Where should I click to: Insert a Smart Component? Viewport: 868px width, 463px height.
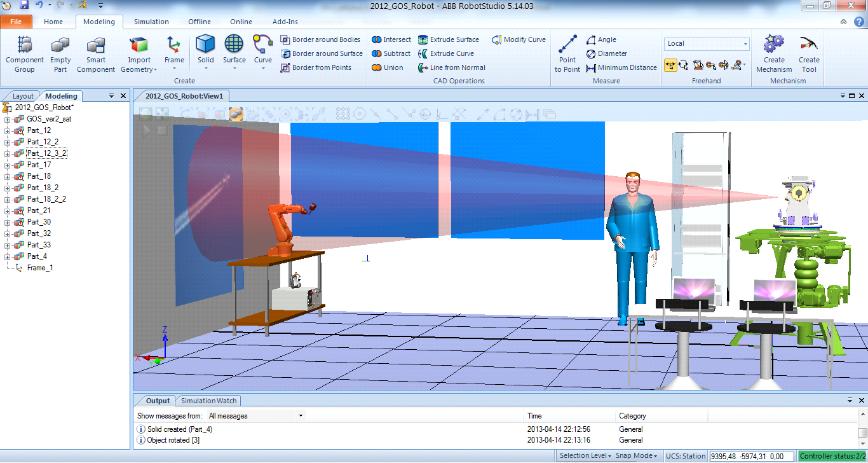(x=96, y=54)
